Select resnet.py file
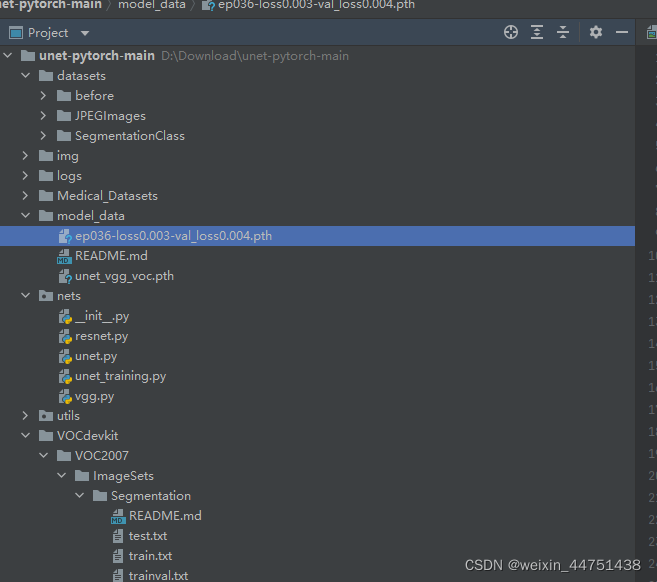The image size is (657, 582). [x=101, y=336]
